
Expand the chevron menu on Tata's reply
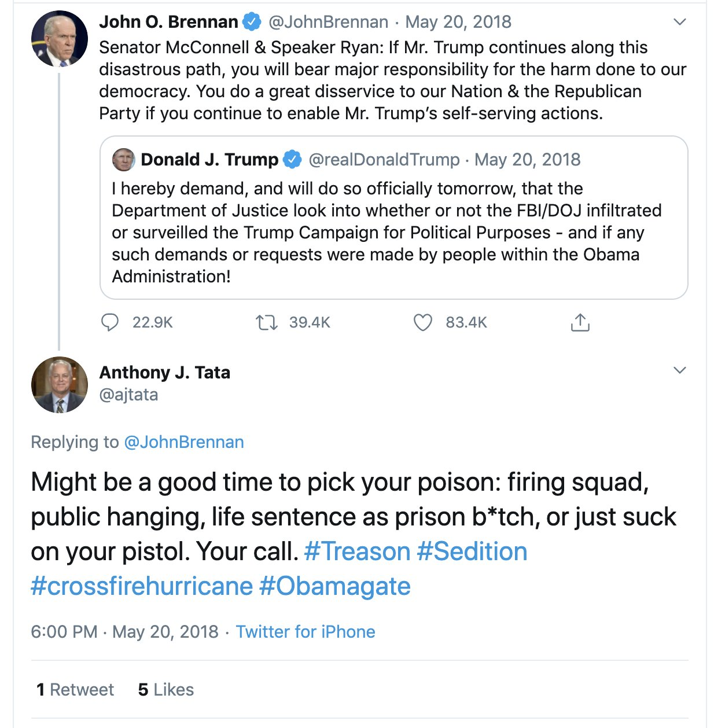click(x=680, y=370)
